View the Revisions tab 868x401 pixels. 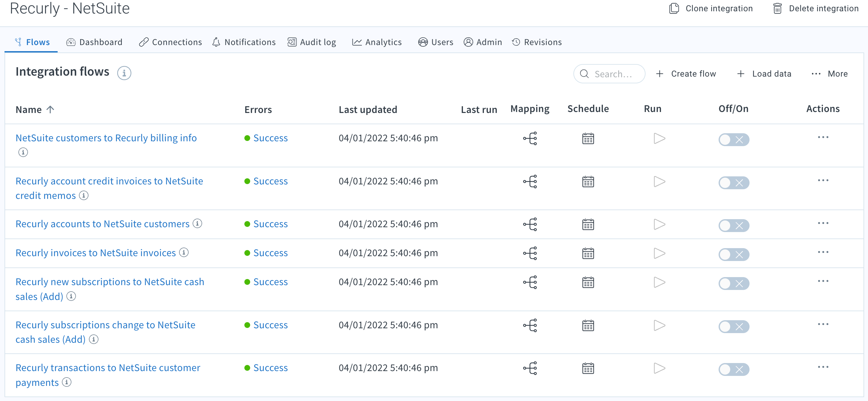click(536, 42)
